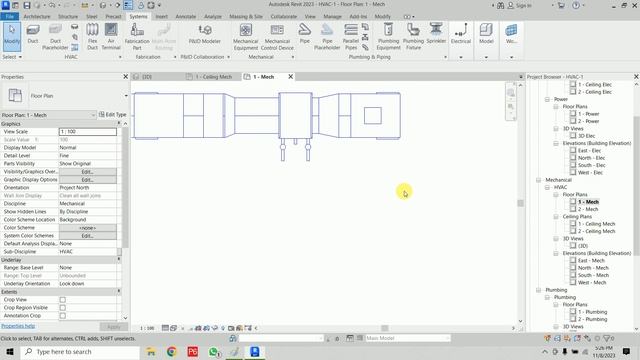Launch the P&ID Modeler
Viewport: 640px width, 360px height.
tap(204, 34)
